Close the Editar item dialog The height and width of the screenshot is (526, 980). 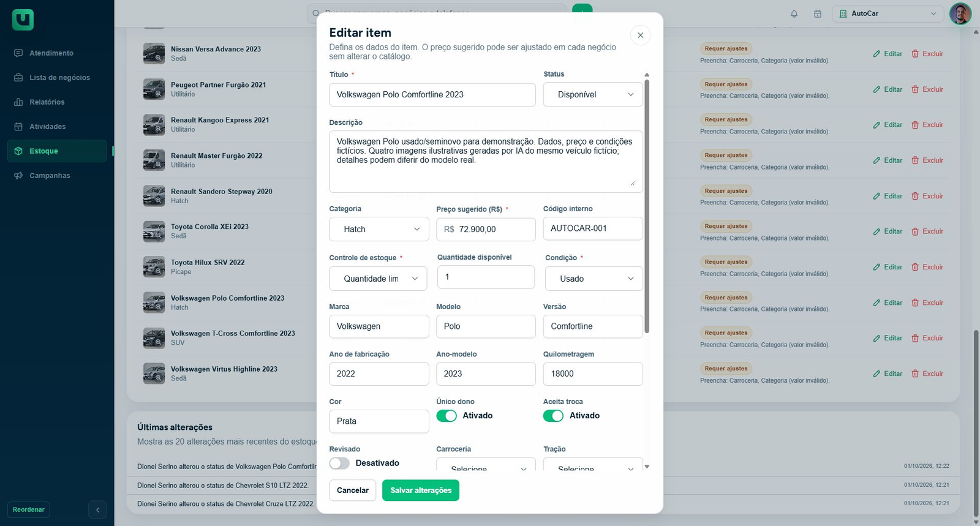[x=640, y=35]
